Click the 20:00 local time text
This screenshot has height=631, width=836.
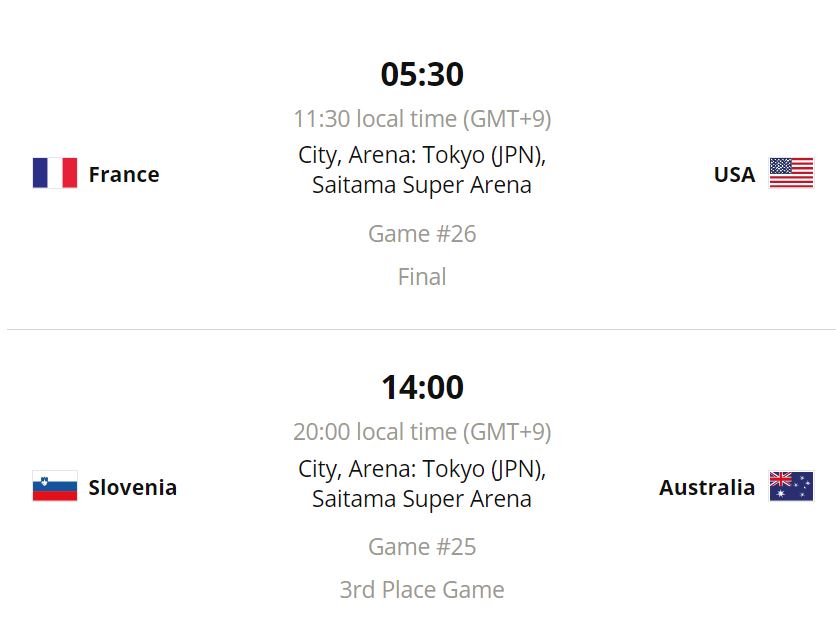click(x=422, y=432)
